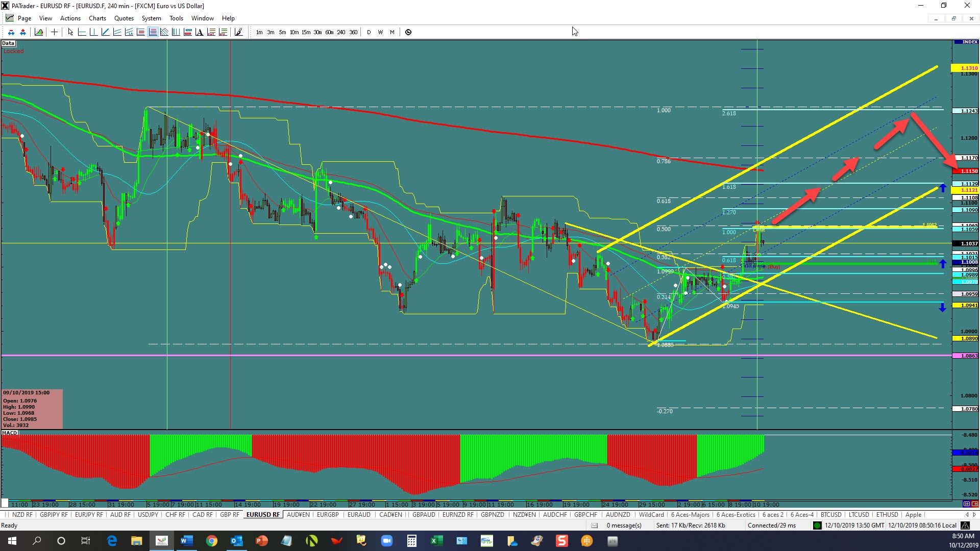980x551 pixels.
Task: Click the clock icon in toolbar
Action: coord(408,32)
